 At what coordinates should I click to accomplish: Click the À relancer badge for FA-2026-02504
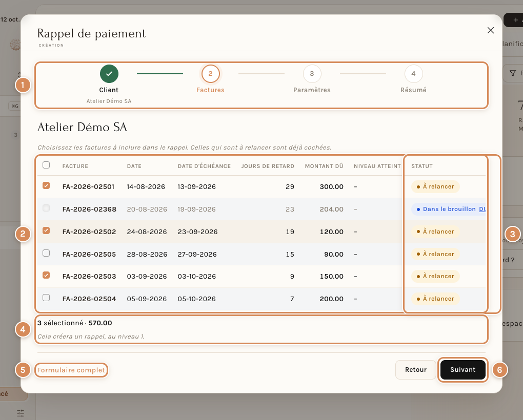coord(435,299)
